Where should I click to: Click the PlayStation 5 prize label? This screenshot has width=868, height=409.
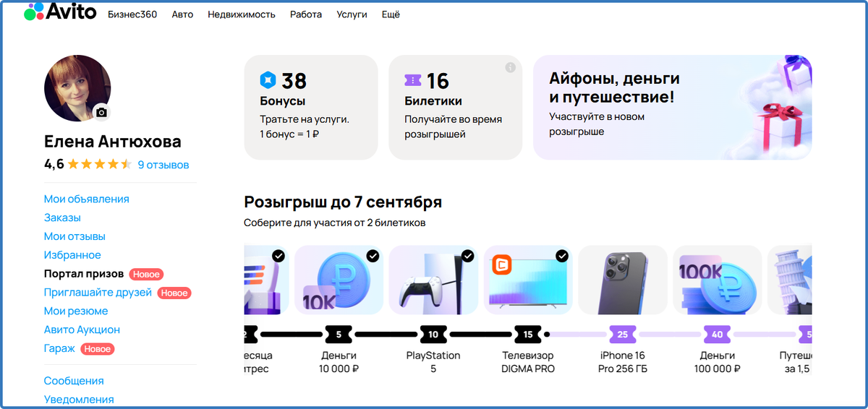[x=433, y=362]
